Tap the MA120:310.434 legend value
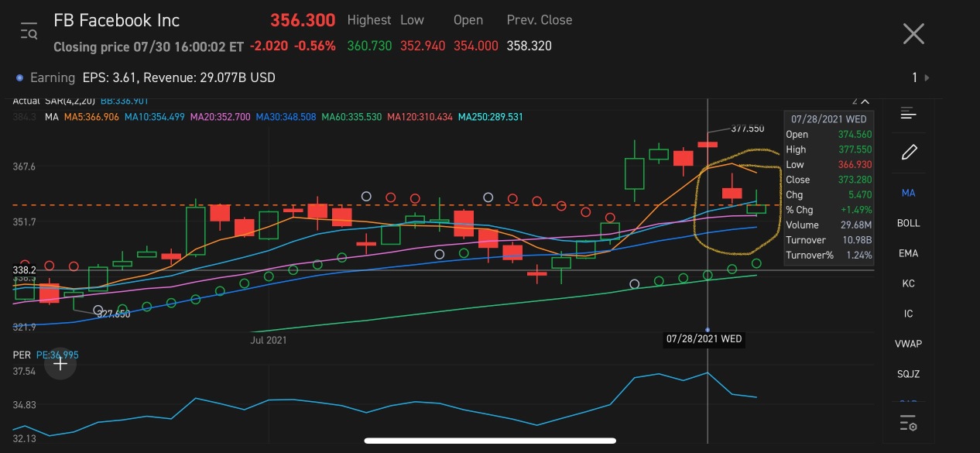 pyautogui.click(x=420, y=117)
